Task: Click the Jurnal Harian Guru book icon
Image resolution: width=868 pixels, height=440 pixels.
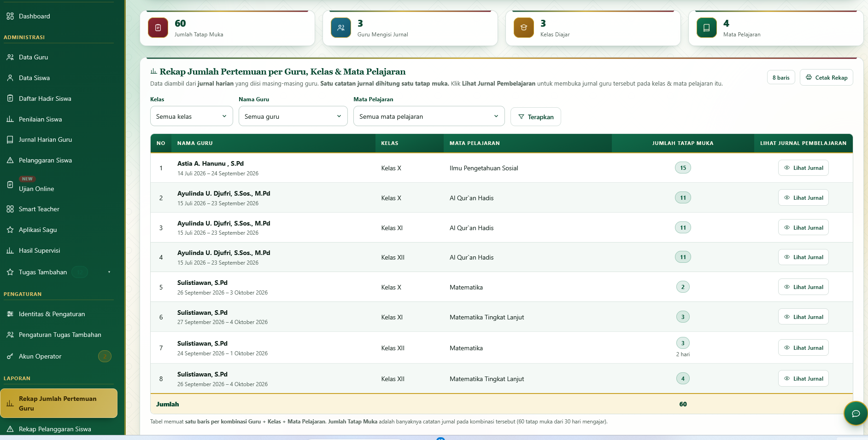Action: click(10, 139)
